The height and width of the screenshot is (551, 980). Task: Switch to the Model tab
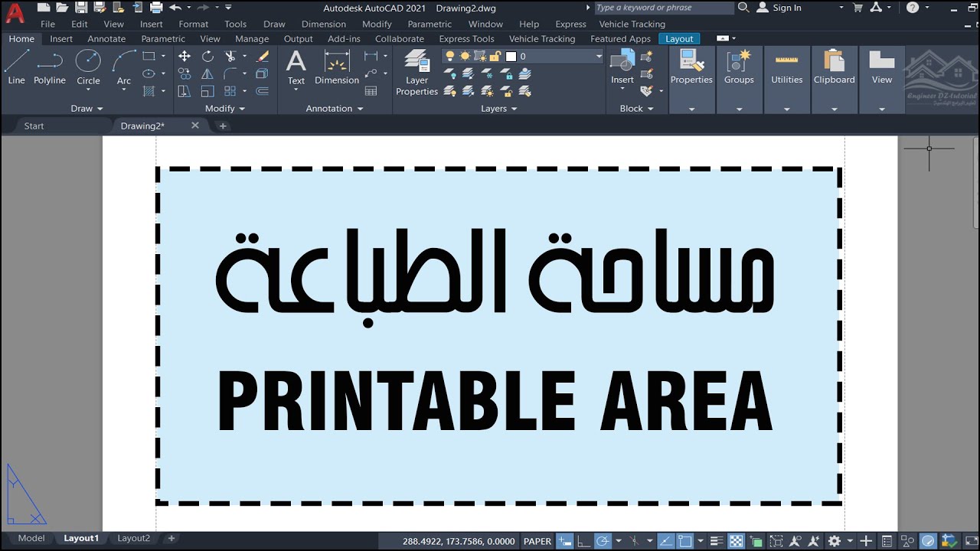(31, 538)
